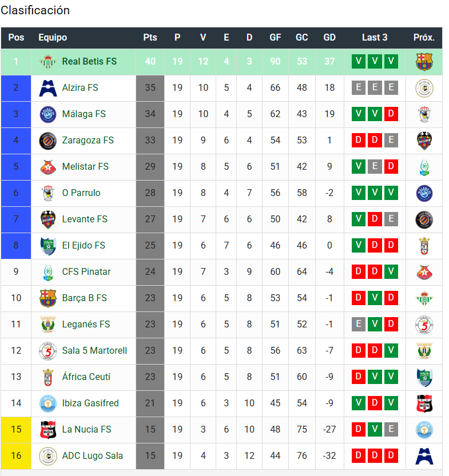The image size is (449, 476).
Task: Click the Barça B FS crest beside team name
Action: click(x=48, y=298)
